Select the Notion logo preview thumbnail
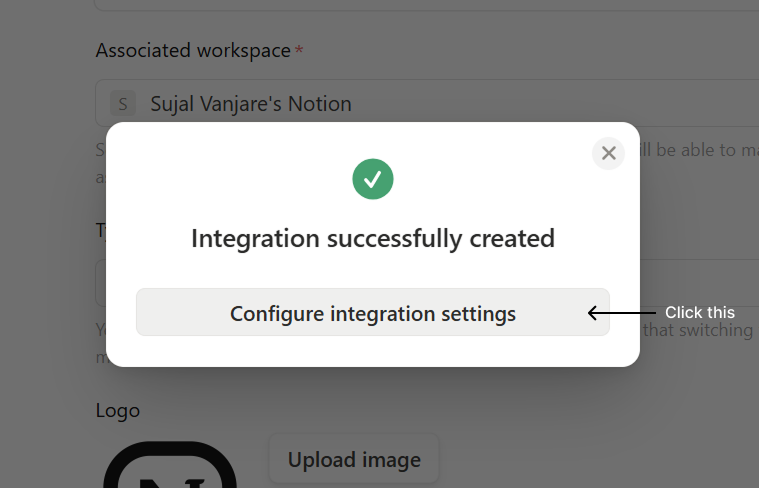Viewport: 759px width, 488px height. (x=170, y=465)
